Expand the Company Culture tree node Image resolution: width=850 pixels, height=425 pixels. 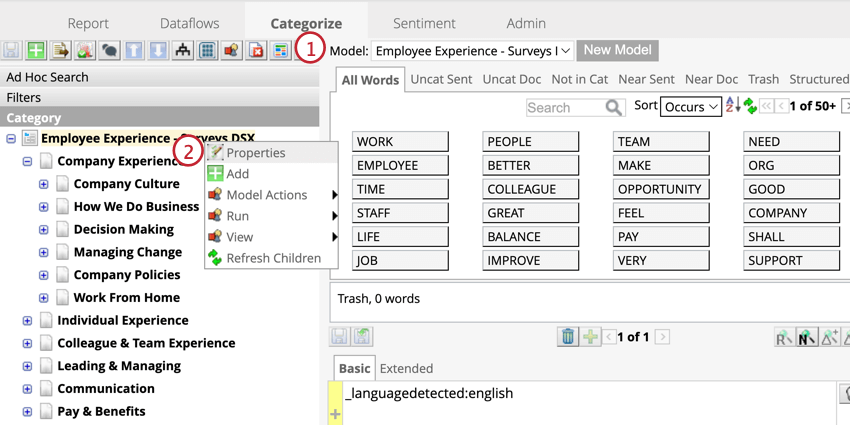pos(44,184)
